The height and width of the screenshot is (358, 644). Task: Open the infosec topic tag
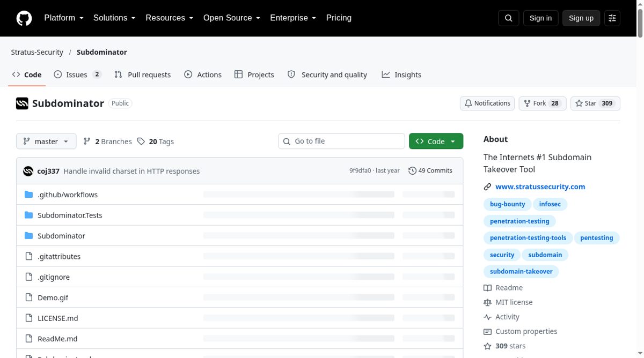550,204
